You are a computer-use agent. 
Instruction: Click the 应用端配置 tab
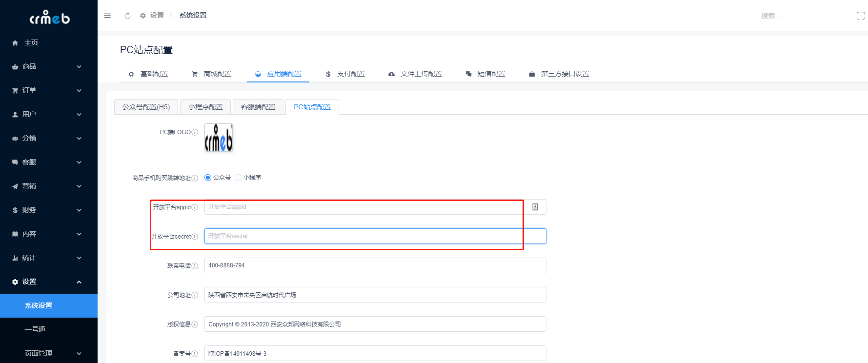(x=278, y=74)
